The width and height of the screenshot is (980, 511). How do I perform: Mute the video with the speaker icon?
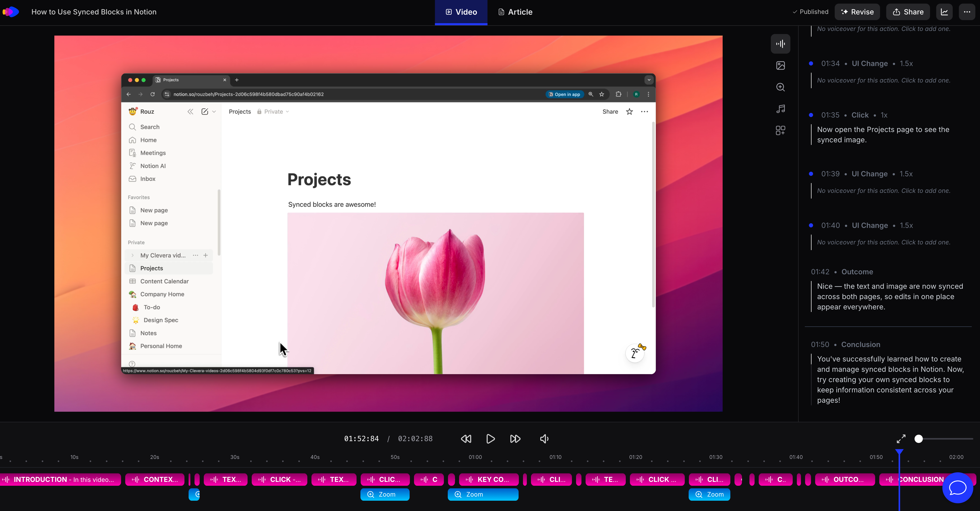point(544,438)
